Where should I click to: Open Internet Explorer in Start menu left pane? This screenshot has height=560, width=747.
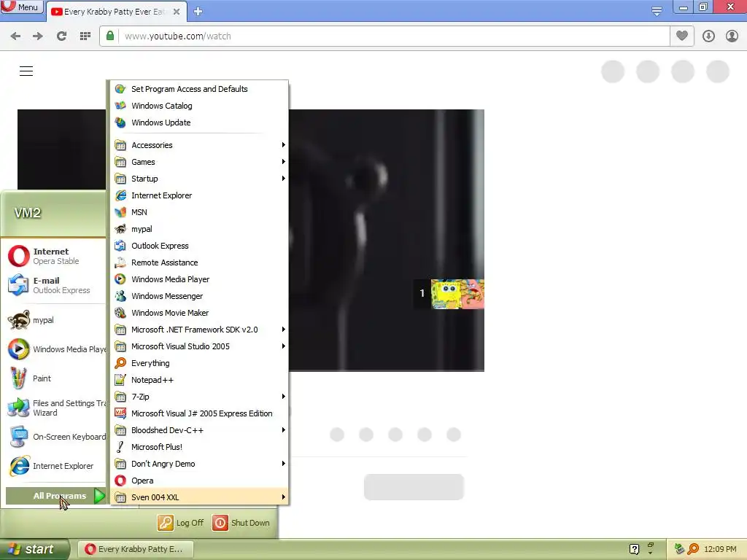click(x=55, y=466)
